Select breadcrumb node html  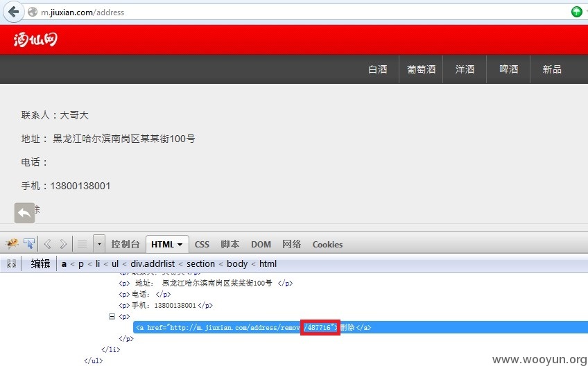tap(268, 264)
